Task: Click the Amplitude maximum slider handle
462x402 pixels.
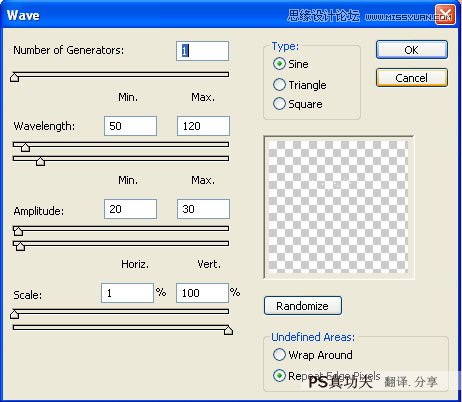Action: pos(20,246)
